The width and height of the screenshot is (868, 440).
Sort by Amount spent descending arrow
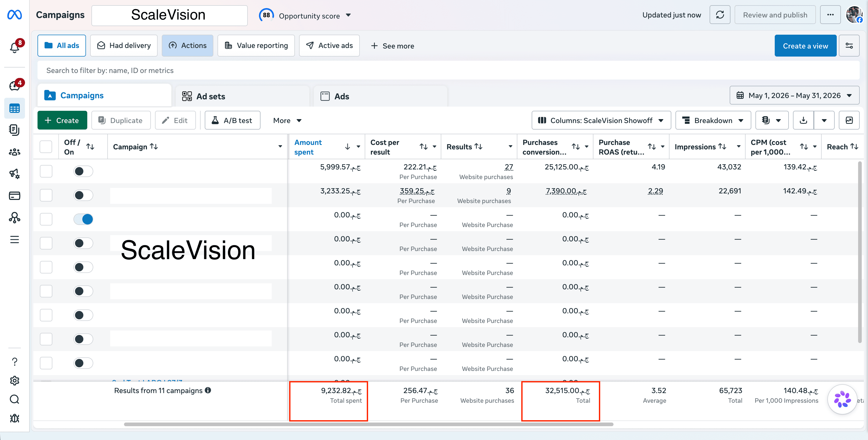click(x=348, y=147)
